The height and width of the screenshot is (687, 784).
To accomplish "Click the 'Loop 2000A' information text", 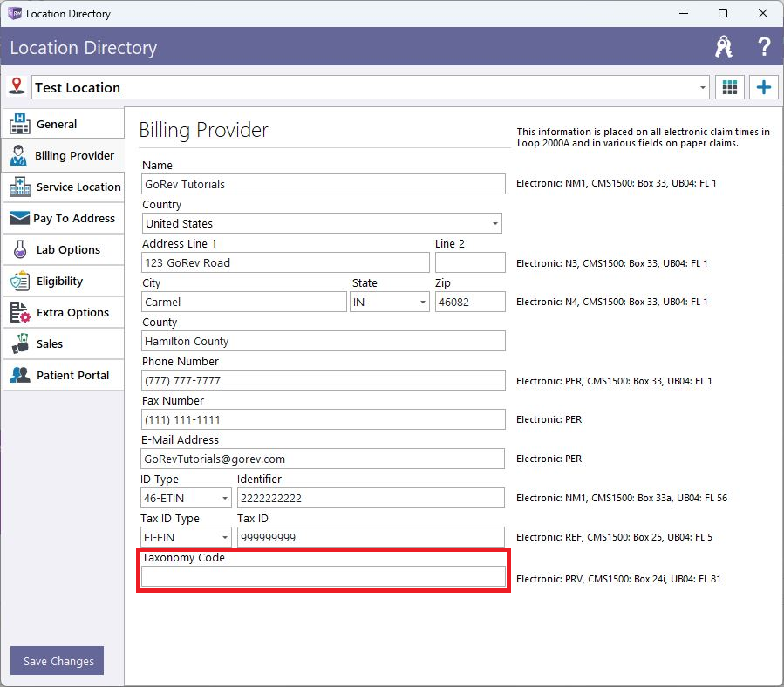I will pyautogui.click(x=643, y=138).
